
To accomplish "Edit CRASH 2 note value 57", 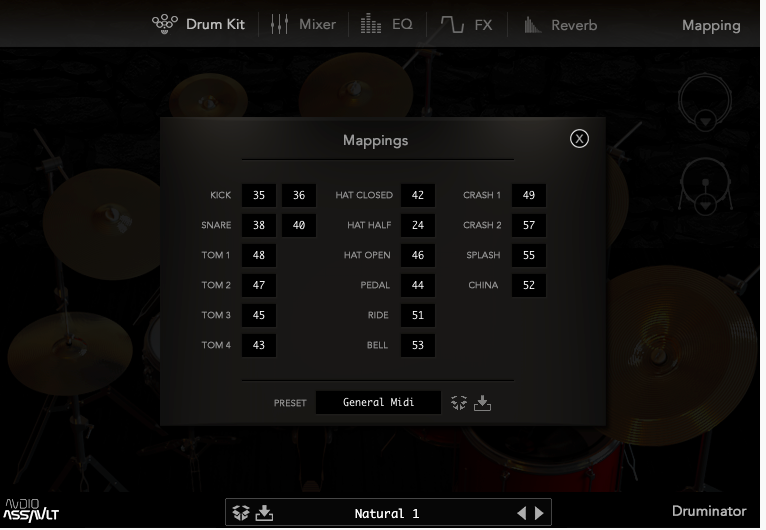I will (529, 225).
